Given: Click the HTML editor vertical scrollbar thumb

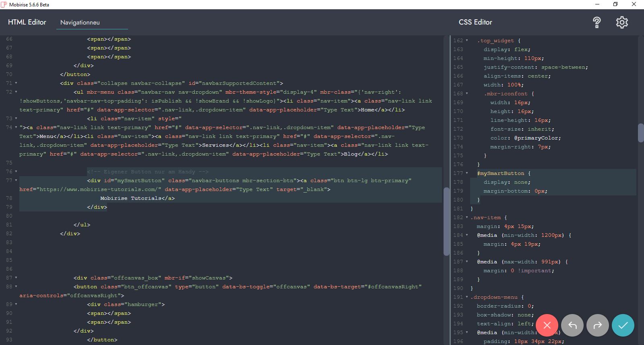Looking at the screenshot, I should click(x=446, y=221).
